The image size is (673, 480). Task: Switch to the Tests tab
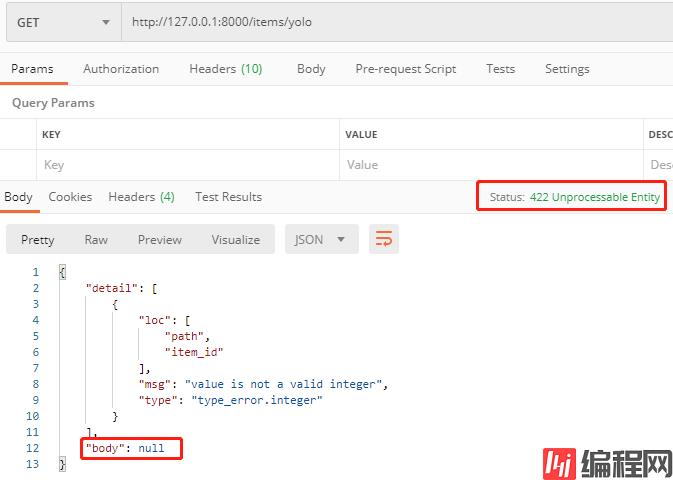500,69
